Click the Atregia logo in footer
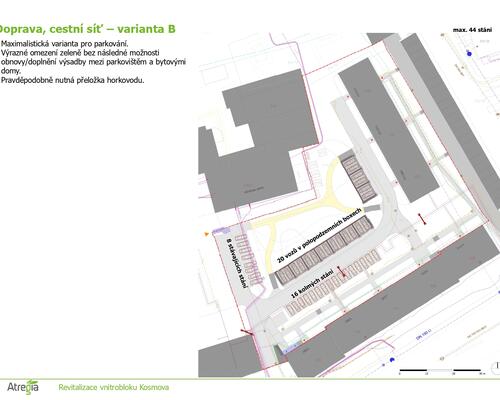The image size is (500, 400). (x=23, y=387)
